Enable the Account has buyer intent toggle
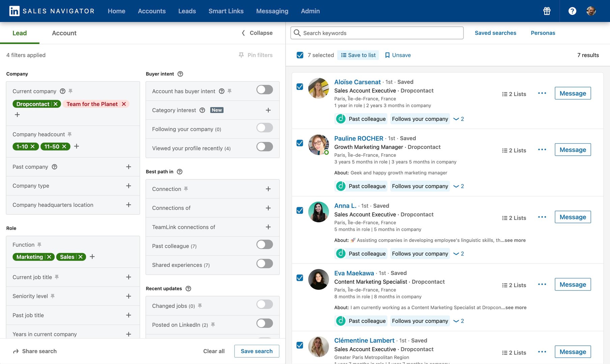The width and height of the screenshot is (610, 364). click(x=265, y=90)
